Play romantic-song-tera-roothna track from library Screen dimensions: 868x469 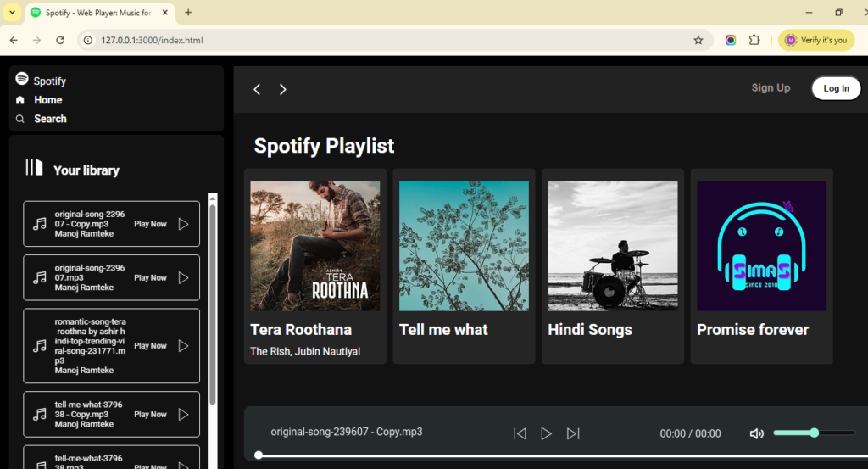183,346
